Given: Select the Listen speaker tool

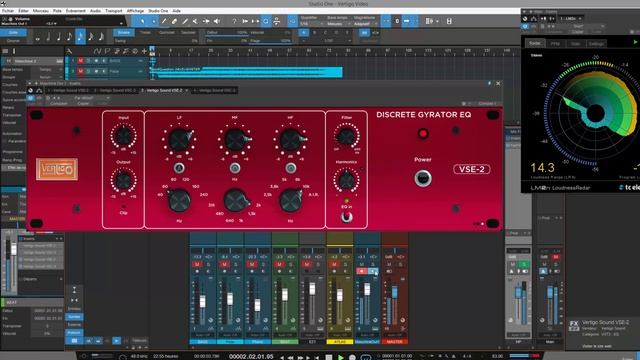Looking at the screenshot, I should [x=217, y=21].
